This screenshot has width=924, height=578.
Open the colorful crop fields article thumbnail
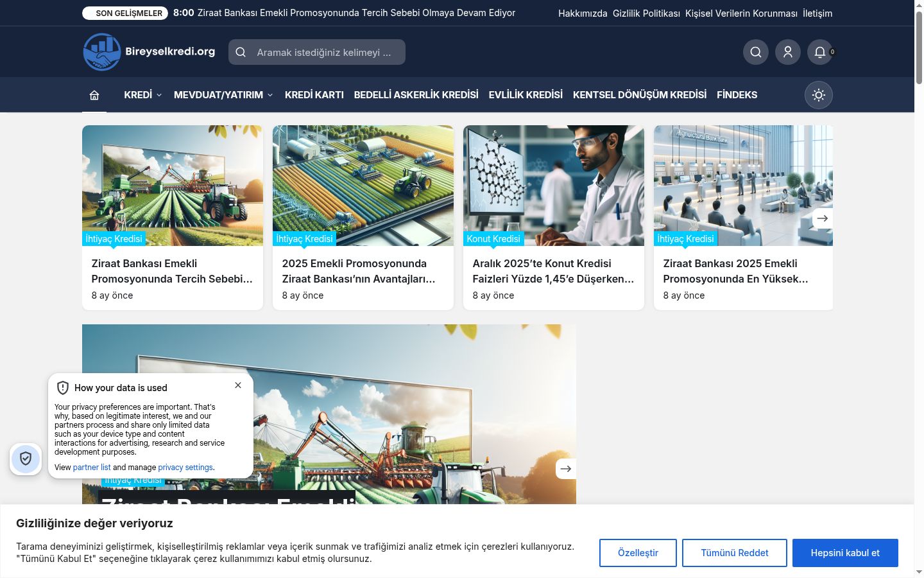coord(363,186)
